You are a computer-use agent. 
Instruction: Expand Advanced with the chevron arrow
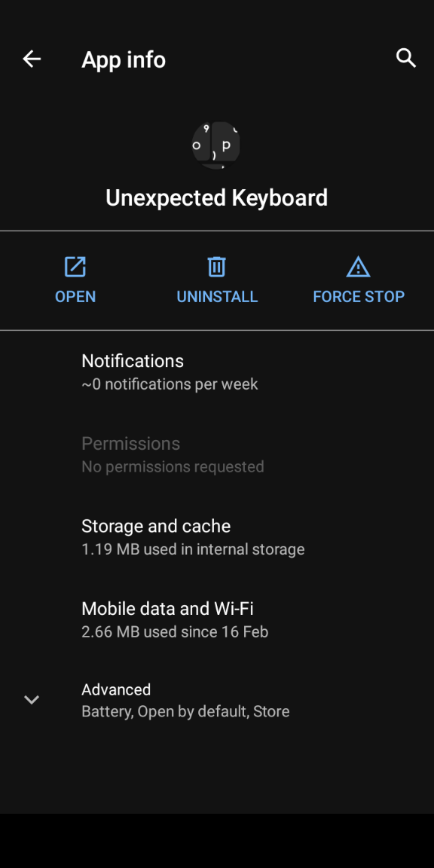(32, 699)
